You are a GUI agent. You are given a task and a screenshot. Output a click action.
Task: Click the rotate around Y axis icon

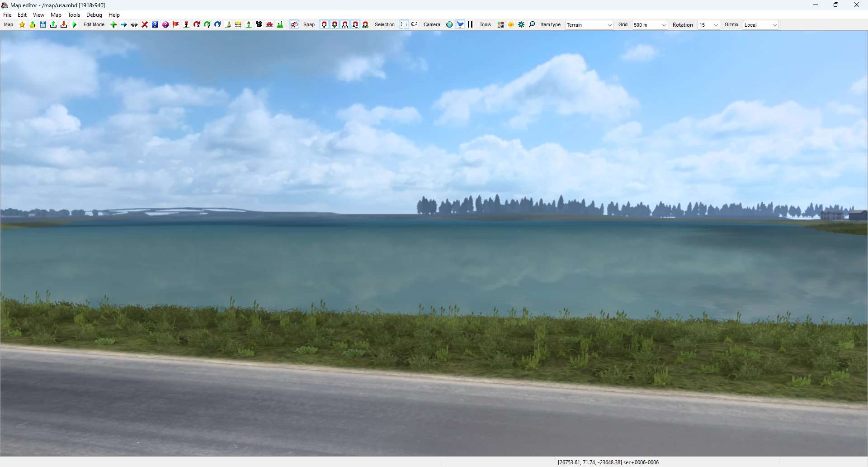pos(207,25)
